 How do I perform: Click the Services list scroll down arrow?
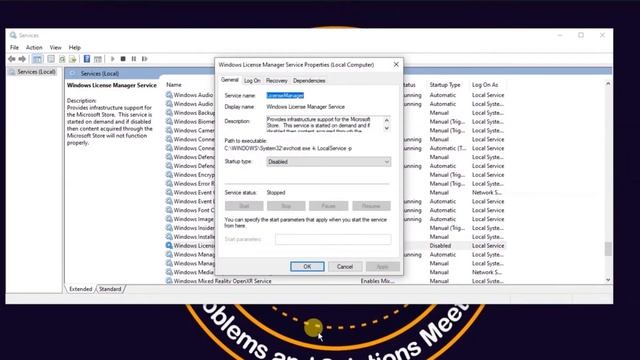tap(608, 280)
